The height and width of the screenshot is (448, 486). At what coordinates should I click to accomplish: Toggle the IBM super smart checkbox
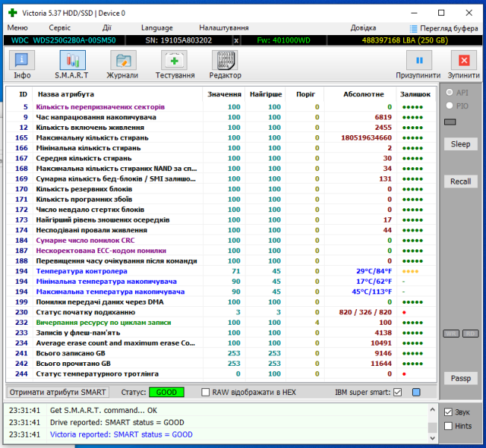pyautogui.click(x=397, y=392)
